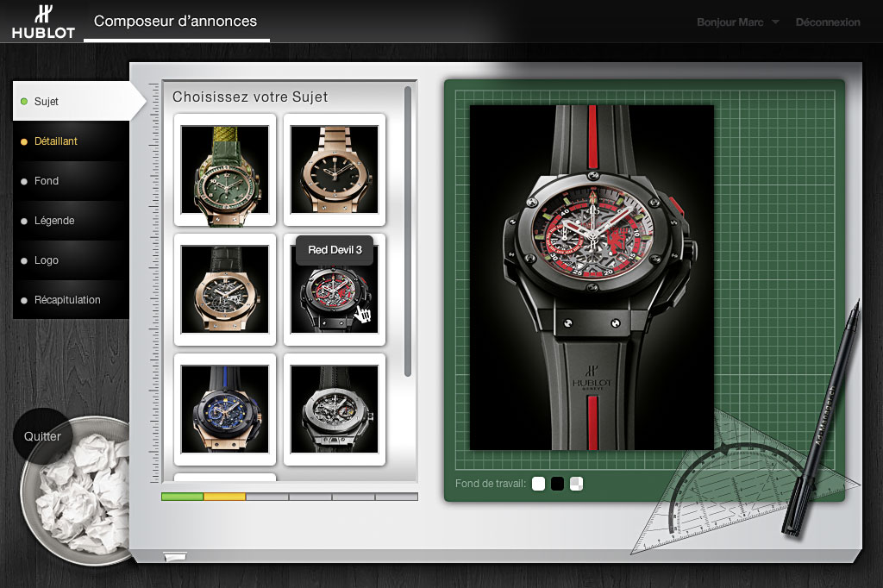Open the Fond step
The image size is (883, 588).
[71, 181]
